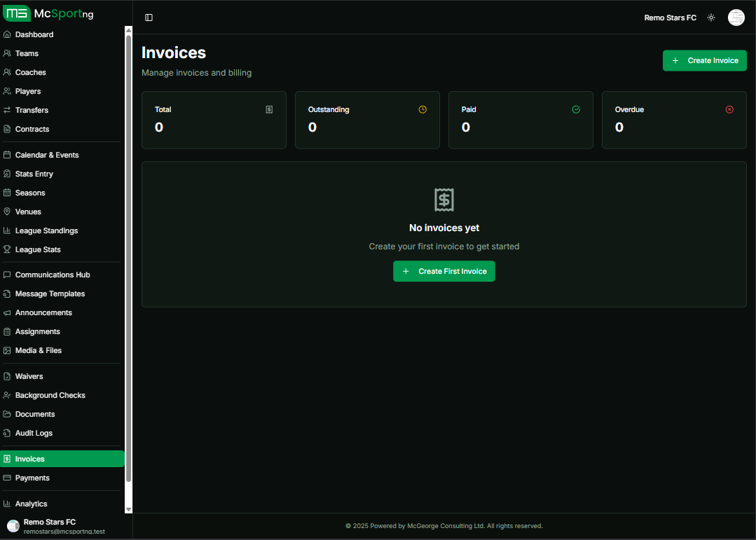
Task: Open the Payments section
Action: pyautogui.click(x=34, y=478)
